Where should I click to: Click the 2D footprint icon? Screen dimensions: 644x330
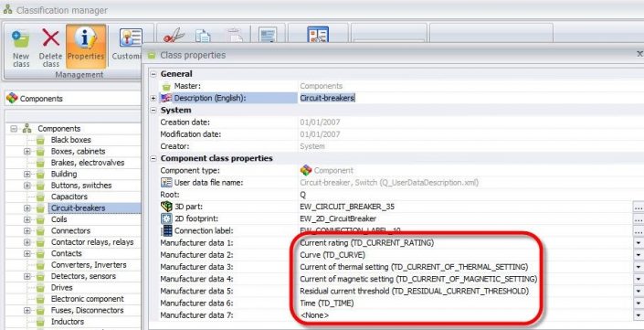point(166,218)
